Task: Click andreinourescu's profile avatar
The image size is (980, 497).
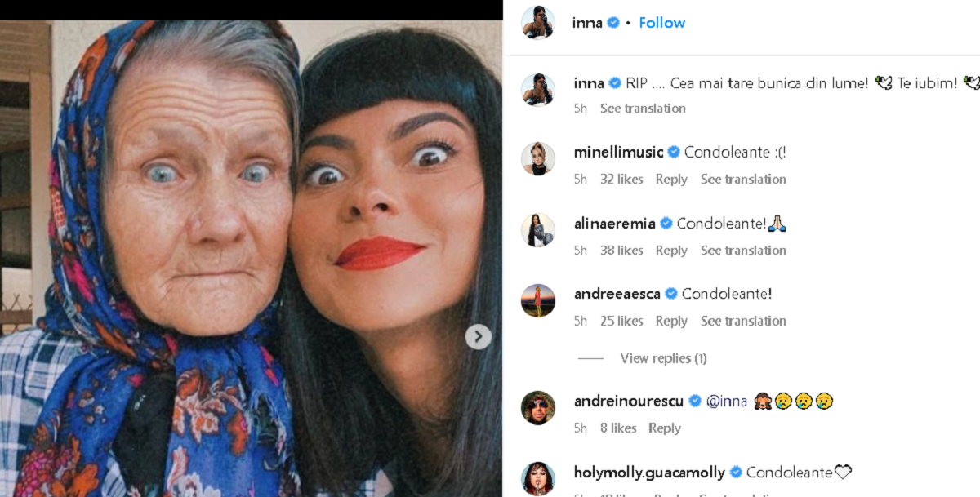Action: coord(538,408)
